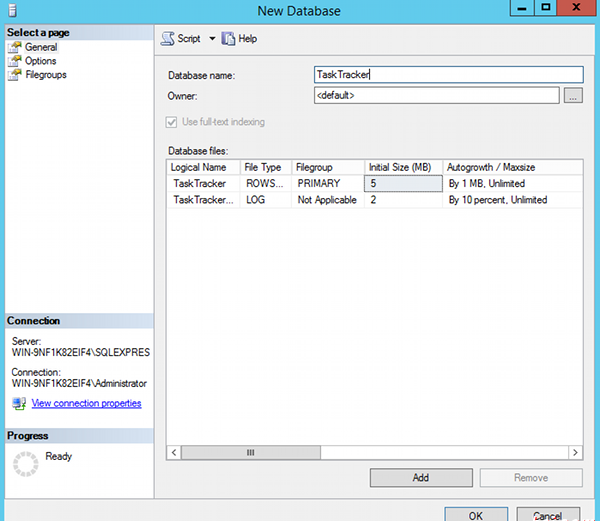The width and height of the screenshot is (600, 521).
Task: Select the TaskTracker logical name cell
Action: [203, 184]
